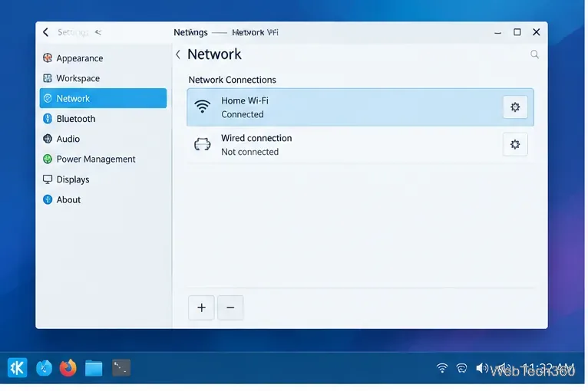Go back using chevron beside Network heading
This screenshot has width=588, height=391.
pyautogui.click(x=179, y=54)
